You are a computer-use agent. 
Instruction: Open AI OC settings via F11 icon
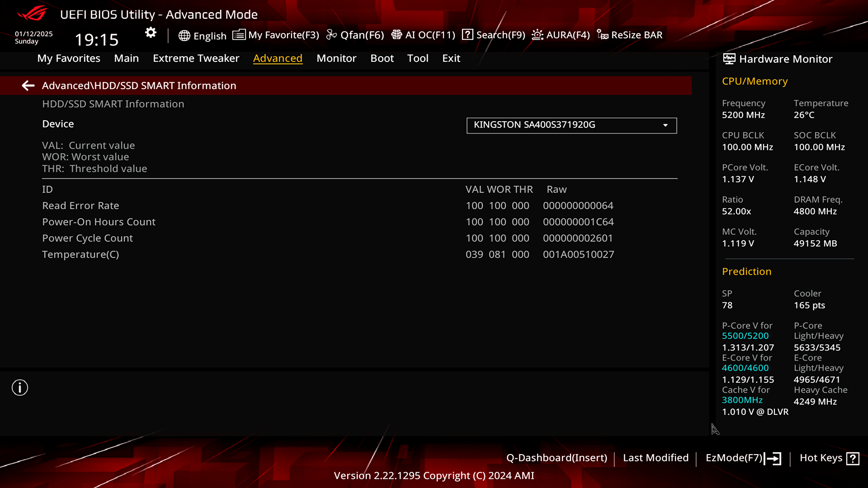tap(423, 34)
